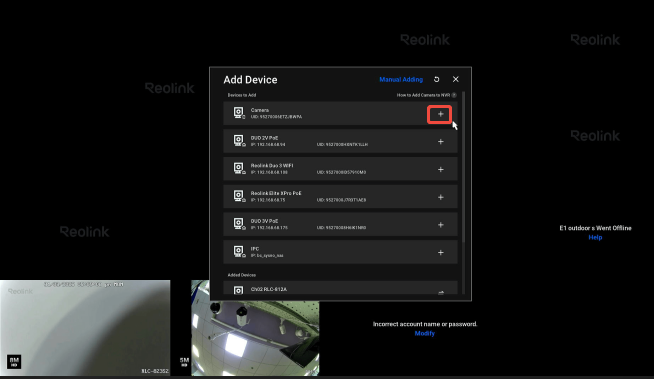Image resolution: width=654 pixels, height=379 pixels.
Task: Click the Ch02 RLC-812A device icon
Action: [x=239, y=290]
